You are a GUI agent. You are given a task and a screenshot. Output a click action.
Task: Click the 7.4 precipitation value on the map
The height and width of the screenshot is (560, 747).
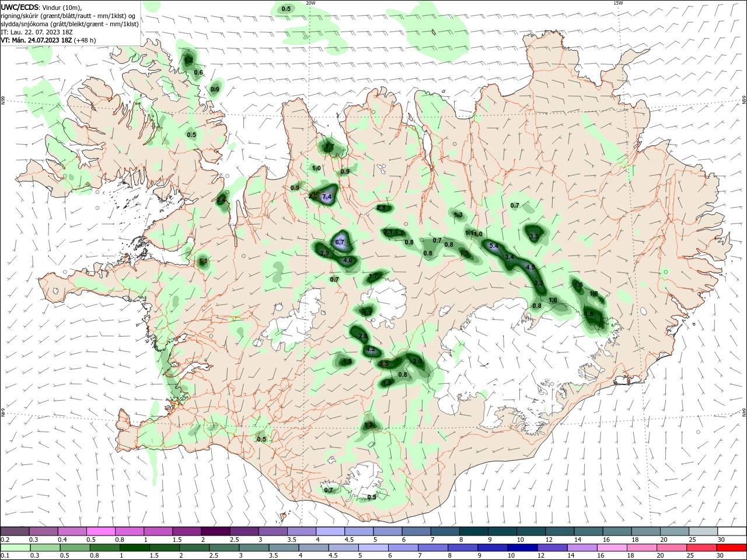tap(327, 197)
